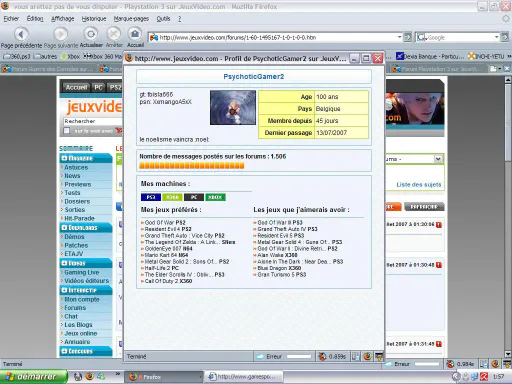Open the Dexia Banque bookmark
512x384 pixels.
click(x=430, y=57)
